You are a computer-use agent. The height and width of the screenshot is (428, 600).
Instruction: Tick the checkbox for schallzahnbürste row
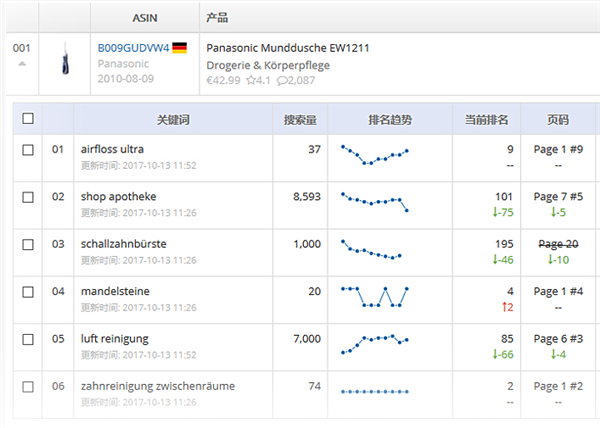[x=28, y=244]
